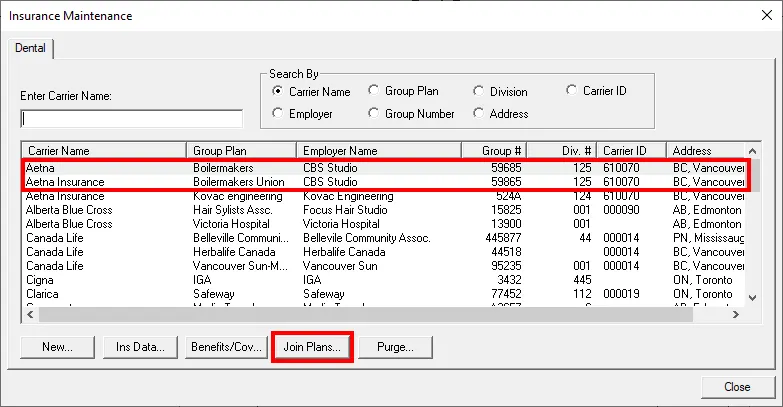Select the Group Plan radio button
This screenshot has width=783, height=407.
click(374, 90)
